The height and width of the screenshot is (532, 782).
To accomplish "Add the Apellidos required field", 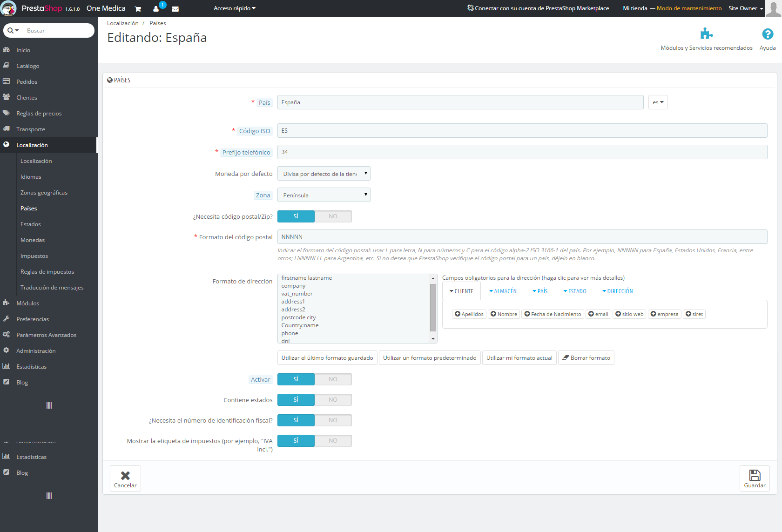I will point(469,314).
